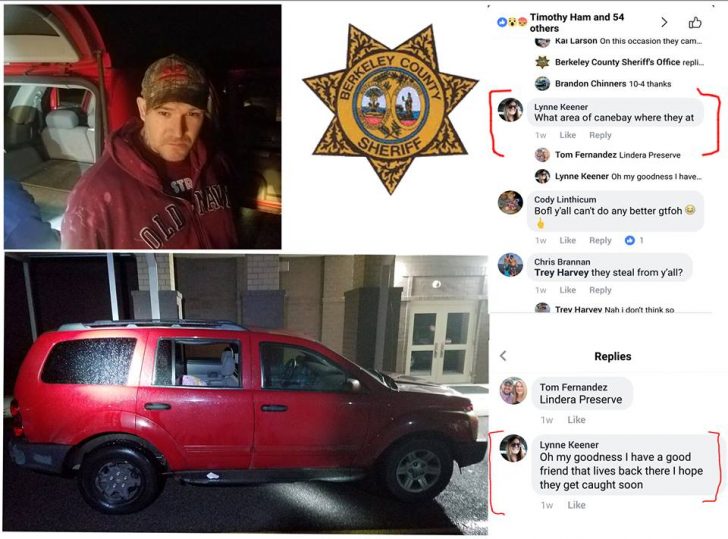Reply to Lynne Keener's canebay comment
The width and height of the screenshot is (728, 539).
600,135
